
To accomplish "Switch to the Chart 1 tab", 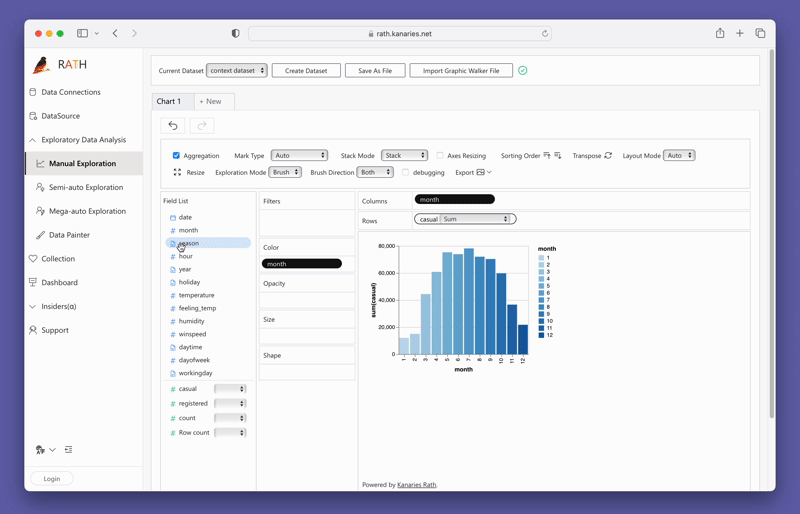I will pos(169,101).
